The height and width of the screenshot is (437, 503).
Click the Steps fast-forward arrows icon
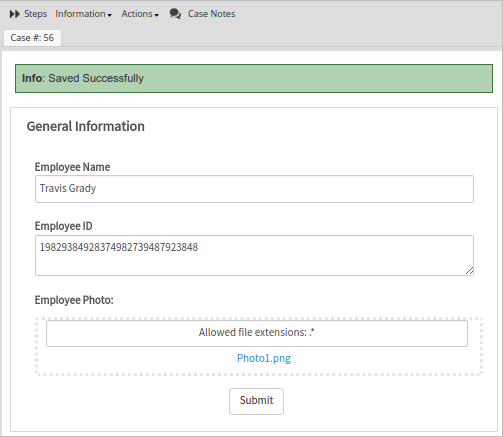pyautogui.click(x=15, y=14)
